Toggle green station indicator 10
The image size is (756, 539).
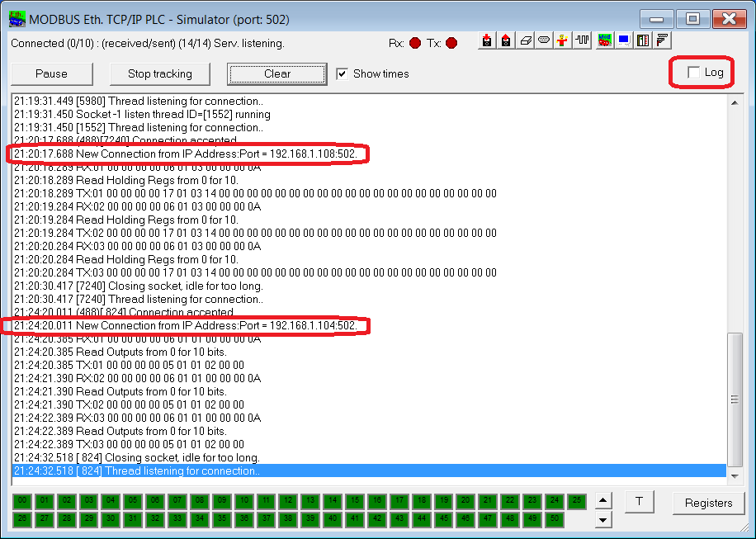click(x=244, y=501)
